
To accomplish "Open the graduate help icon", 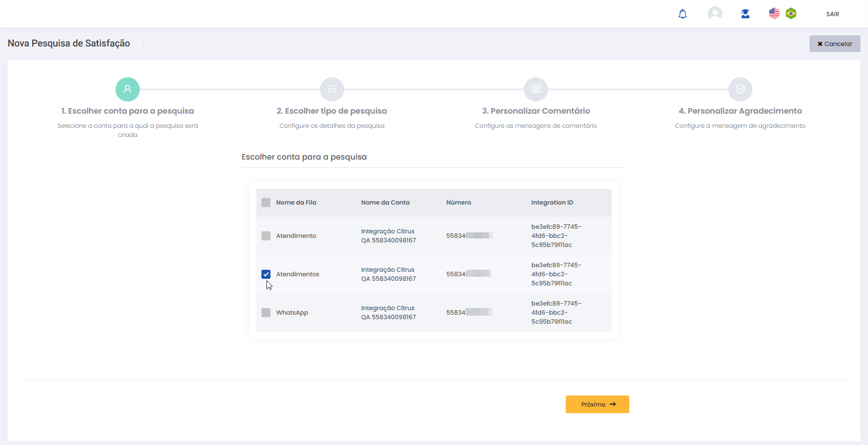I will [x=745, y=14].
